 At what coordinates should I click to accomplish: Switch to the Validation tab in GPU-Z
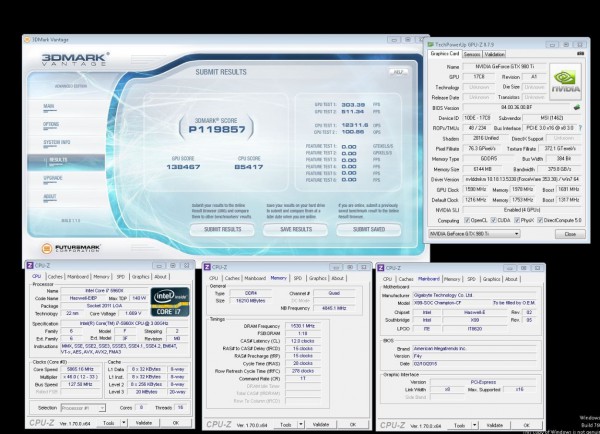[x=494, y=54]
